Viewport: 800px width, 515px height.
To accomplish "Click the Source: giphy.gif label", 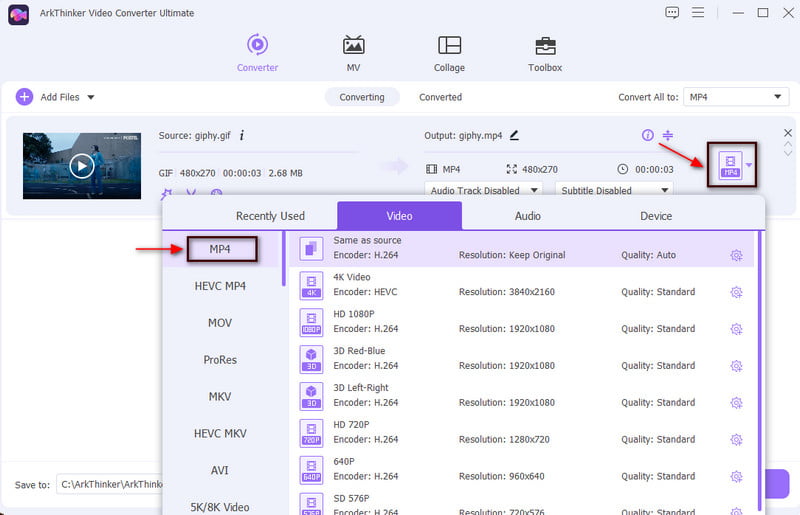I will coord(194,135).
